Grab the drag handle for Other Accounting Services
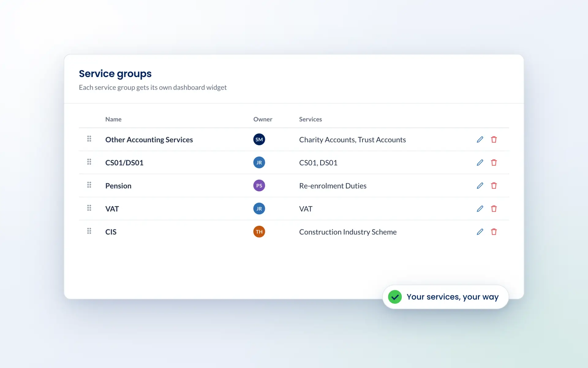The image size is (588, 368). [x=89, y=139]
